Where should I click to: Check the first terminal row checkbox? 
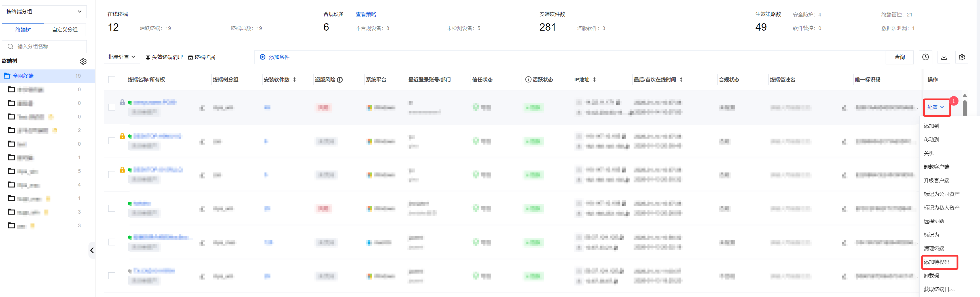point(111,107)
